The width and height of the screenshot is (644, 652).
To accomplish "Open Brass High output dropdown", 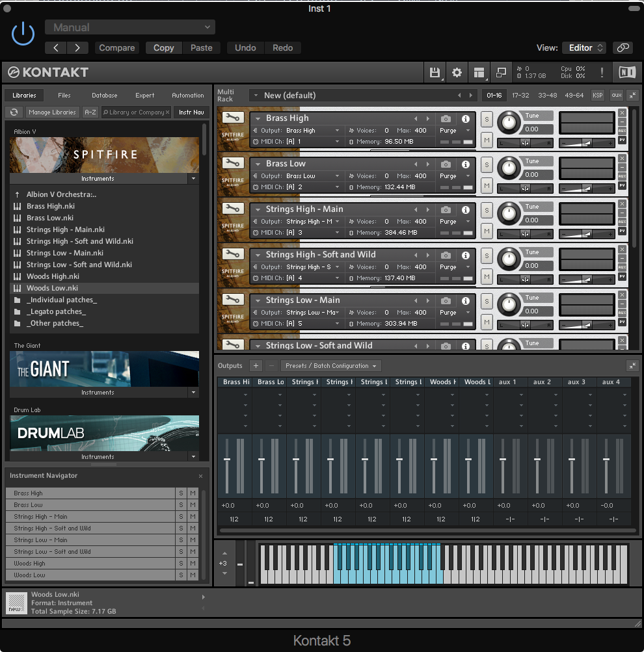I will (337, 131).
